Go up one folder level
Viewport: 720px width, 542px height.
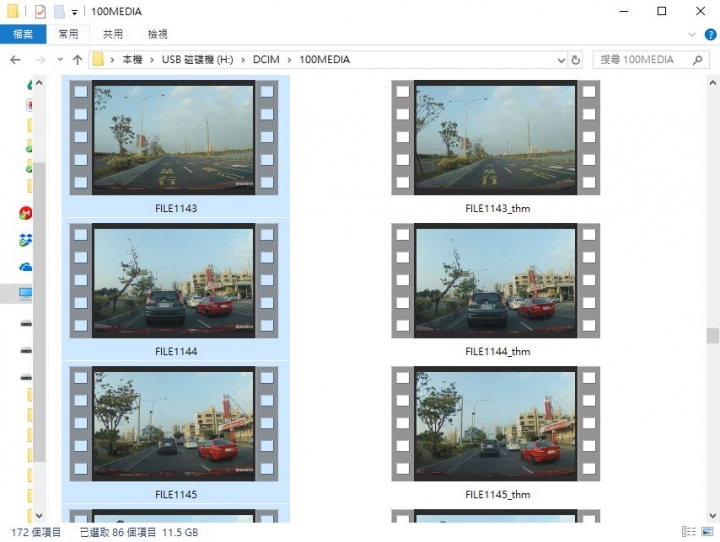click(77, 60)
